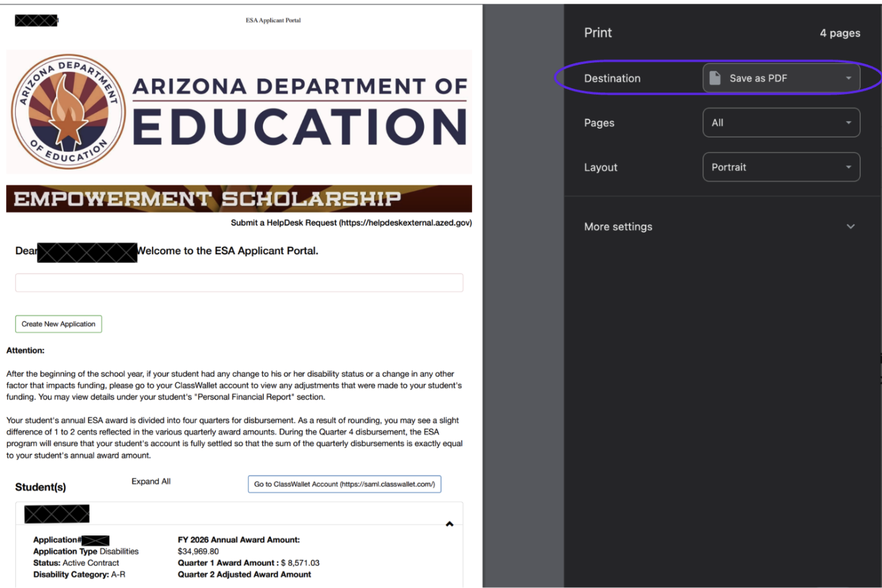
Task: Click the Create New Application button
Action: (x=59, y=324)
